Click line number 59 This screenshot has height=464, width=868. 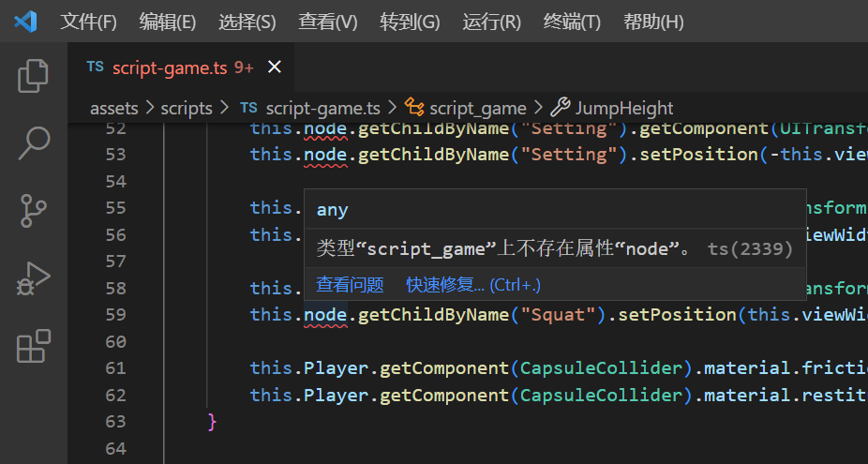(115, 315)
